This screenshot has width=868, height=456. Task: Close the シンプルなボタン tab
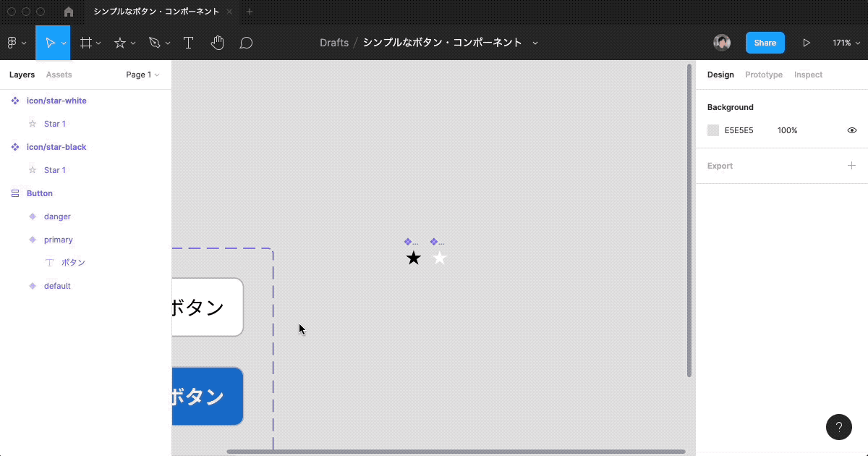(230, 12)
